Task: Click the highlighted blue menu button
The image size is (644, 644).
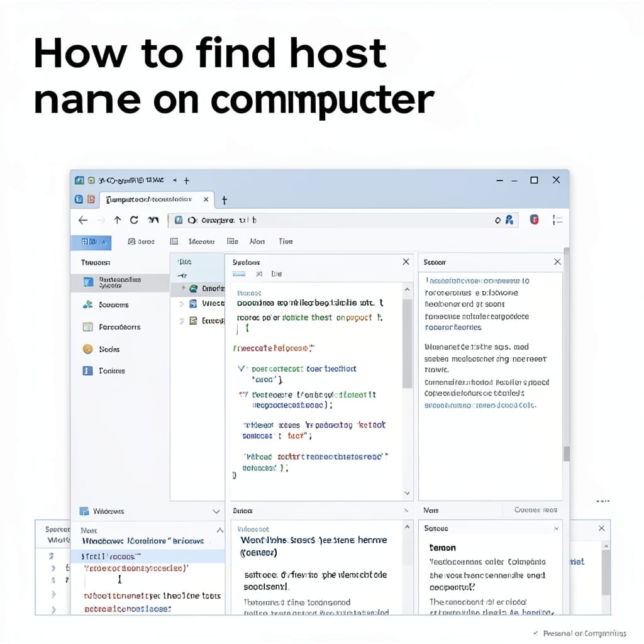Action: click(91, 242)
